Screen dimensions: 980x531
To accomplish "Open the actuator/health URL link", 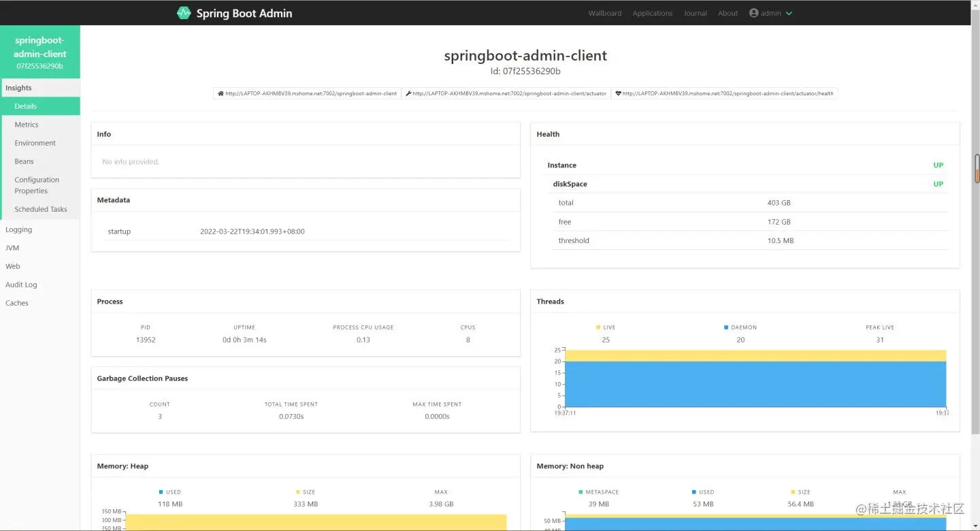I will pyautogui.click(x=728, y=93).
